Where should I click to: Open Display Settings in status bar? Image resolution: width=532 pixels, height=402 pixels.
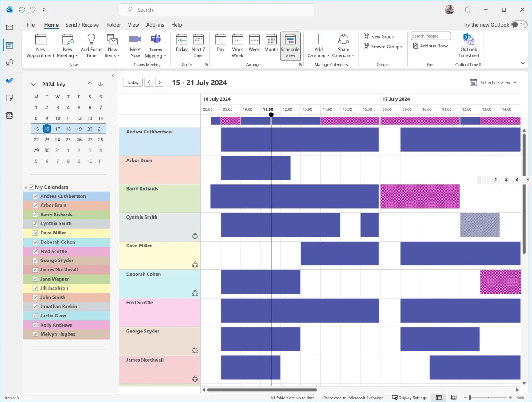point(410,398)
